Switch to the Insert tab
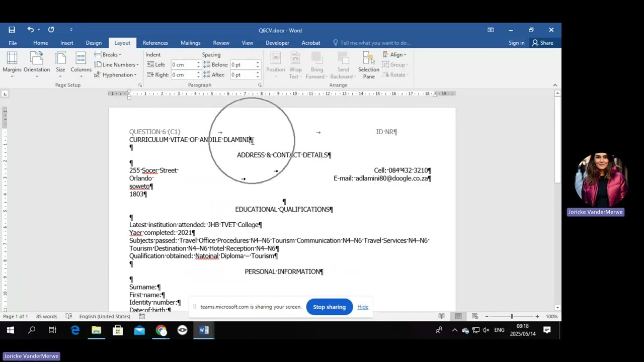 click(67, 43)
